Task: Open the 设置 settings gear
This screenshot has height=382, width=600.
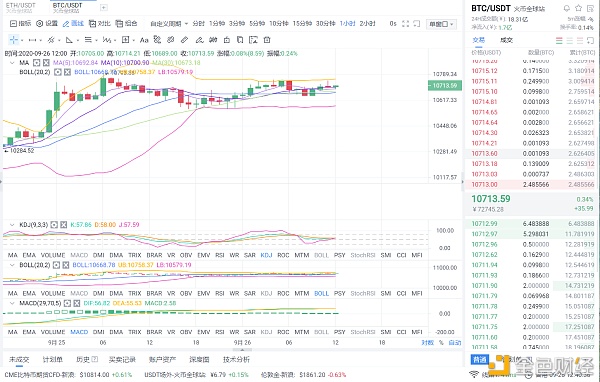Action: [47, 24]
